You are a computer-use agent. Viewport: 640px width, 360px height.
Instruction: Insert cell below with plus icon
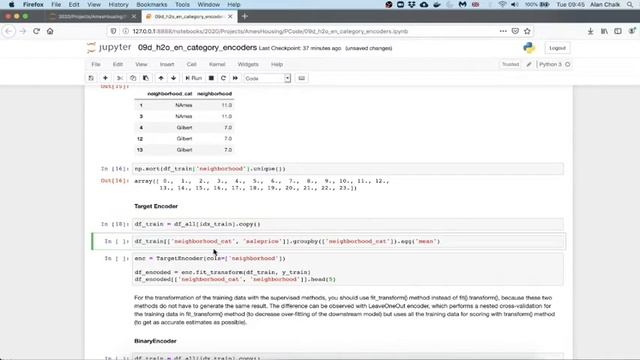pos(105,78)
